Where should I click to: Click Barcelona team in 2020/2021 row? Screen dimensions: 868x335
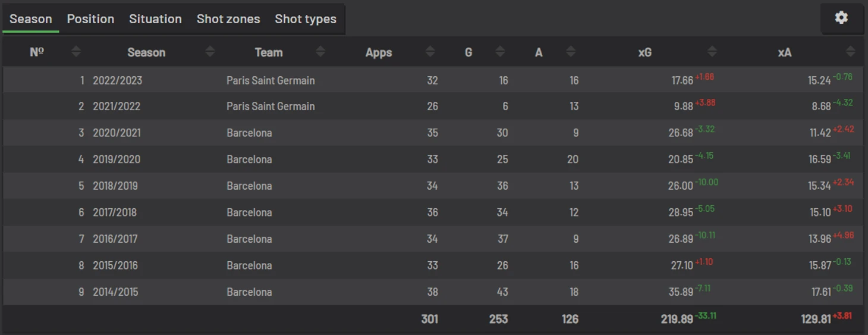(x=249, y=133)
